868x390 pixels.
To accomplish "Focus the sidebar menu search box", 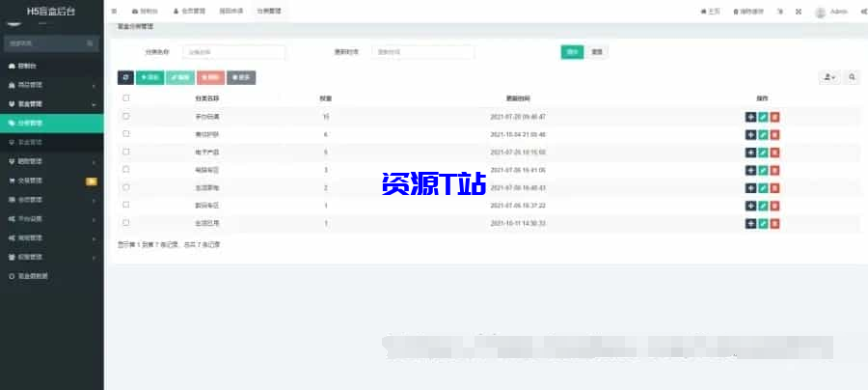I will coord(51,43).
